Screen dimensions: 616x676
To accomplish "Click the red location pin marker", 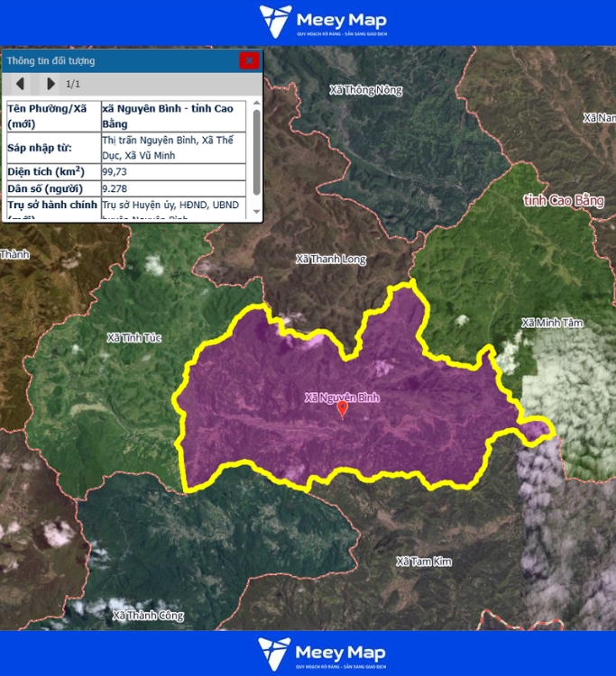I will [x=342, y=410].
